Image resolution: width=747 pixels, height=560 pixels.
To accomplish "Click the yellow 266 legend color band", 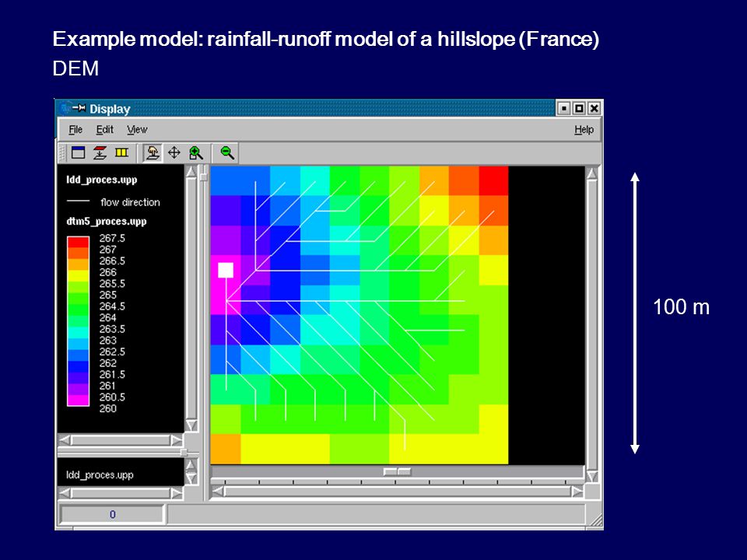I will pos(78,275).
